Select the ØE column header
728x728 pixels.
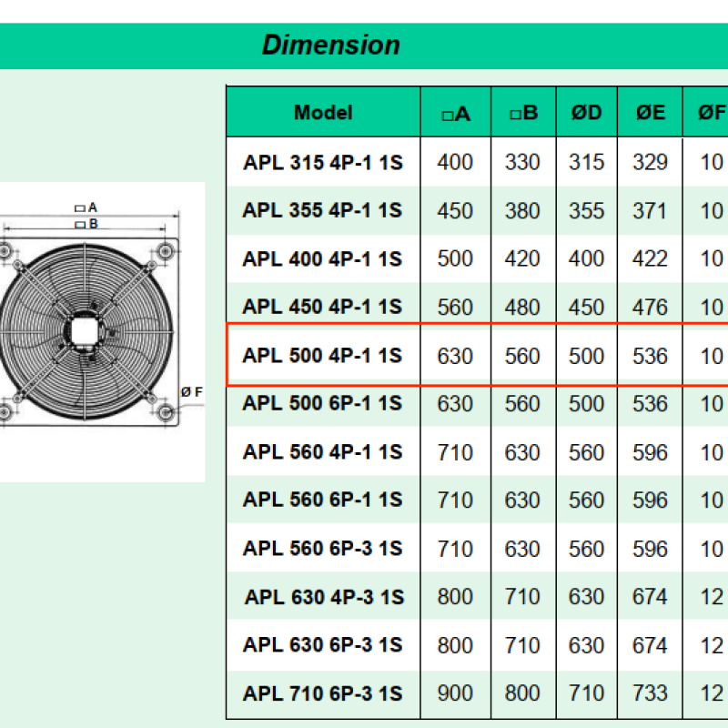point(651,113)
